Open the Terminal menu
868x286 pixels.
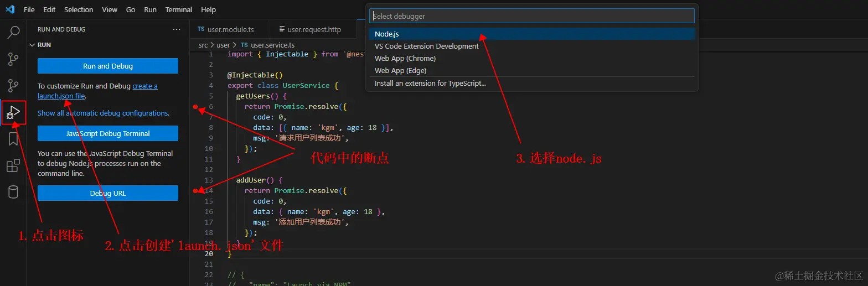(x=179, y=9)
